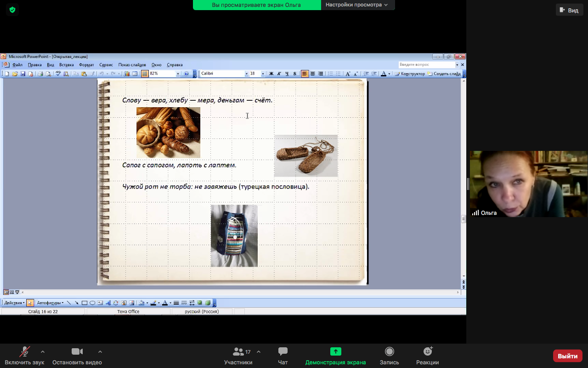Open Настройки просмотра dropdown in Zoom

pos(357,5)
